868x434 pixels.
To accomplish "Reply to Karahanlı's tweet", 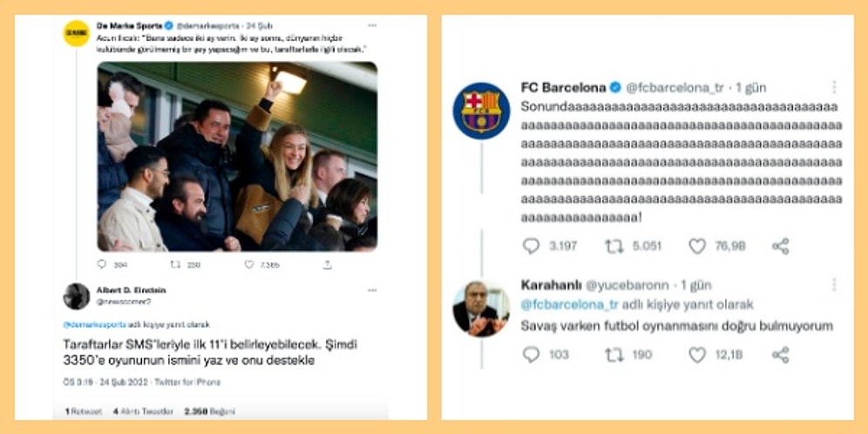I will [x=531, y=355].
